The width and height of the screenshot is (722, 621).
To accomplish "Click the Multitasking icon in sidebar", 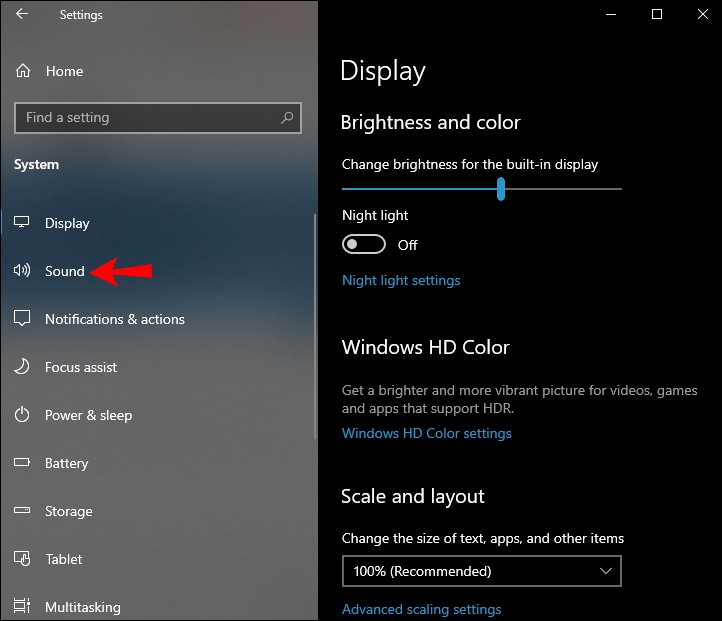I will (x=22, y=606).
